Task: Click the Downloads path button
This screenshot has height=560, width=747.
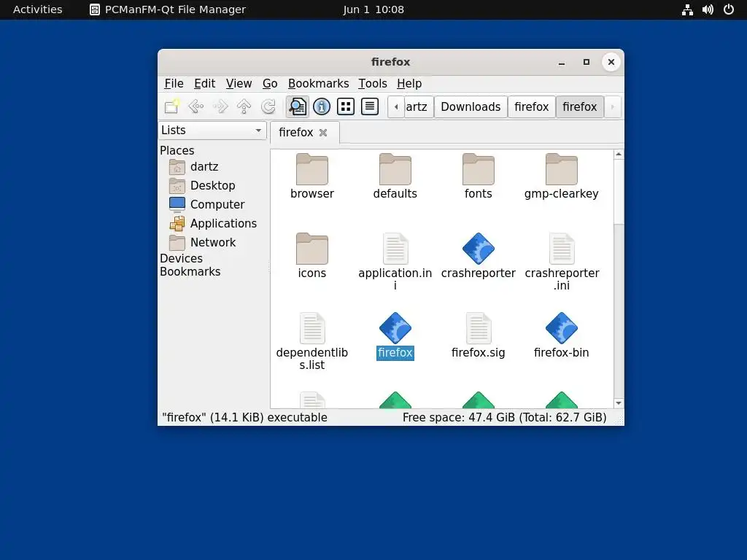Action: pyautogui.click(x=471, y=106)
